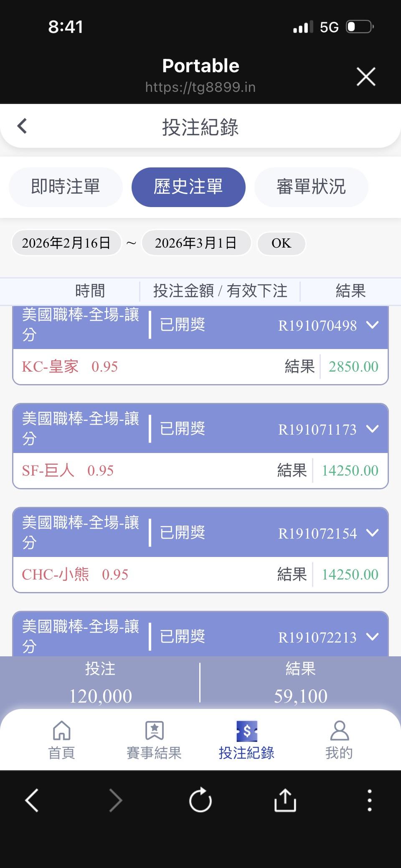Expand bet R191072154 details
The image size is (401, 868).
click(372, 533)
